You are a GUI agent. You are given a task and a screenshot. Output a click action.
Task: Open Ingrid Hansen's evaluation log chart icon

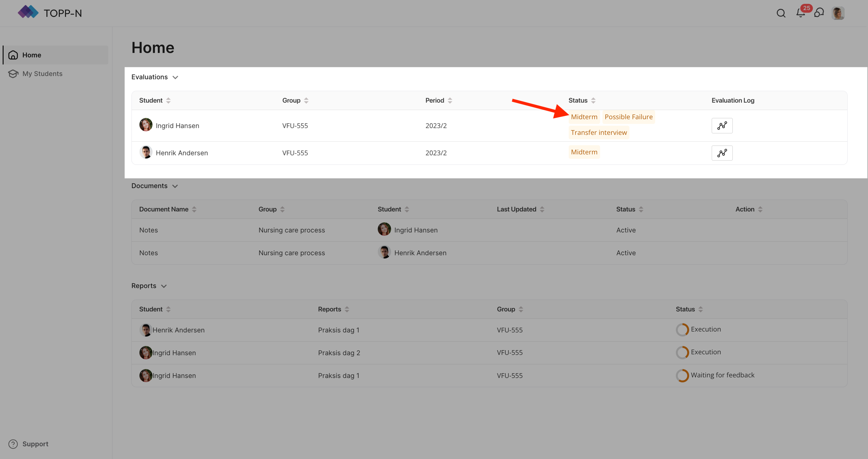click(722, 126)
